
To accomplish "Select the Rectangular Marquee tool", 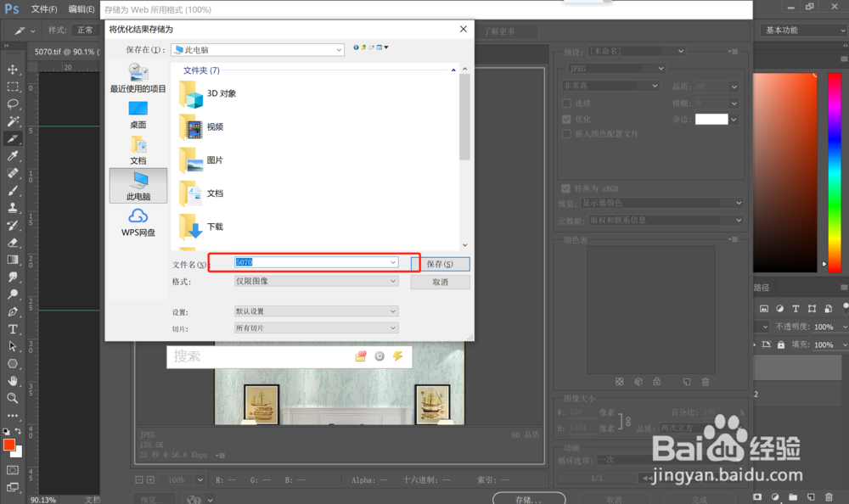I will 13,87.
